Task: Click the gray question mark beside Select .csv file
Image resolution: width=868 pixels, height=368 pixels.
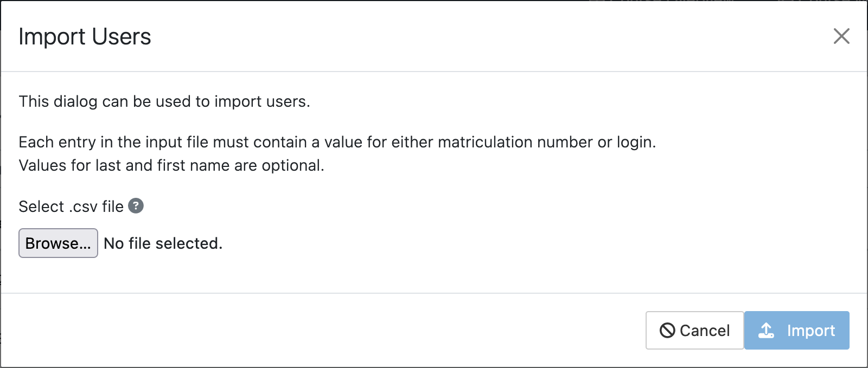Action: (x=136, y=206)
